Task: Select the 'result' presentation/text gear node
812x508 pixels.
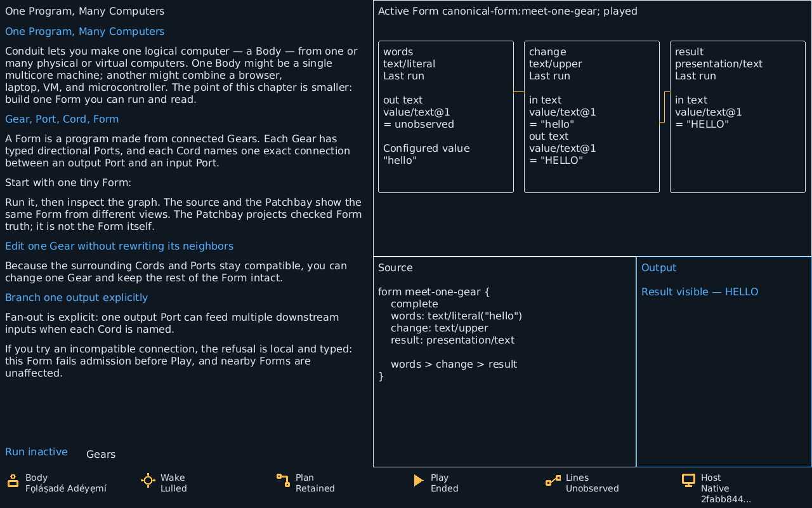Action: click(x=738, y=117)
